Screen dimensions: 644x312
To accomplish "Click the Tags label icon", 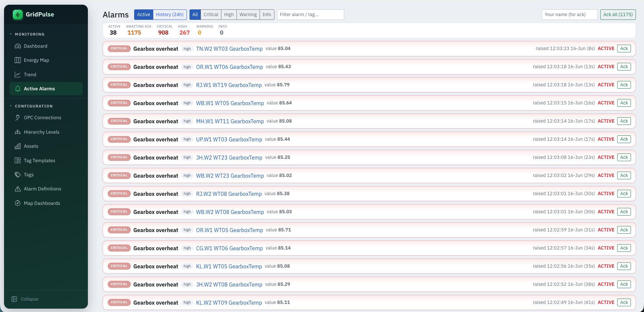I will 18,175.
